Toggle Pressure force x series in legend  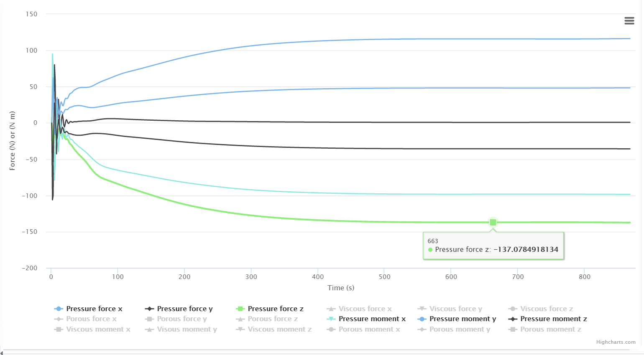coord(94,309)
